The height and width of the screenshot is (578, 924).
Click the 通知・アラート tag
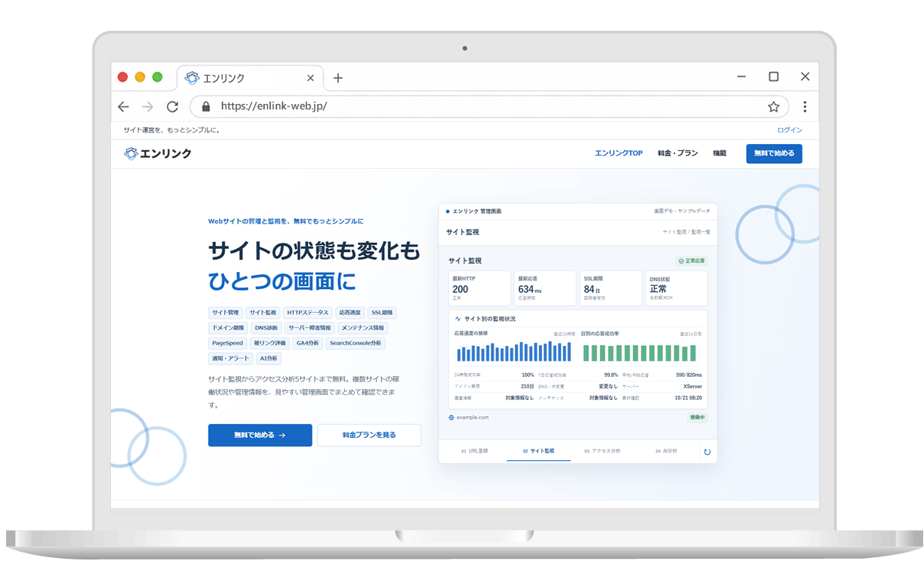point(230,358)
